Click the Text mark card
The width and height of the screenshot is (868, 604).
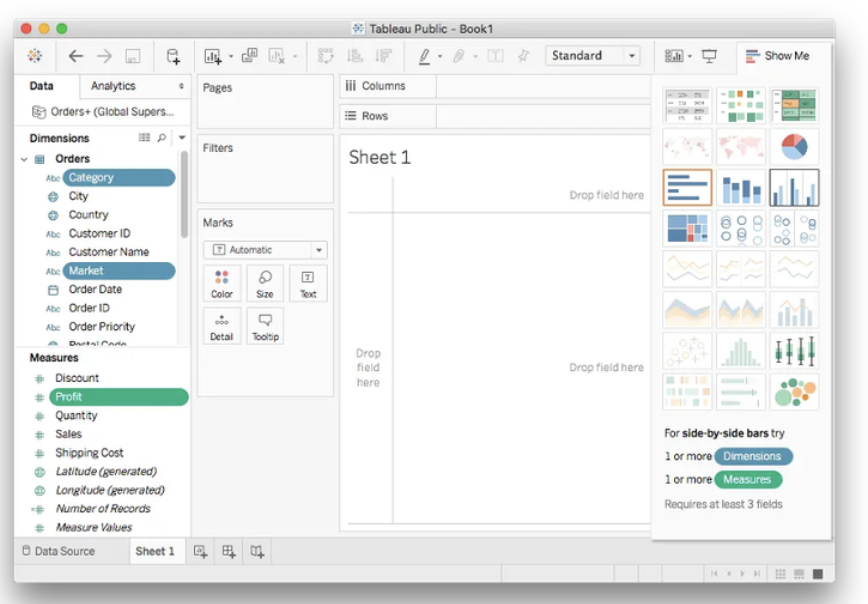click(308, 284)
